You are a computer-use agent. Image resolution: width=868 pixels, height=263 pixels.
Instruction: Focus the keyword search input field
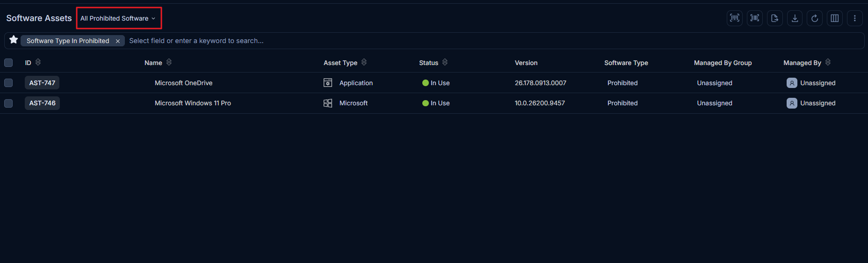point(493,41)
